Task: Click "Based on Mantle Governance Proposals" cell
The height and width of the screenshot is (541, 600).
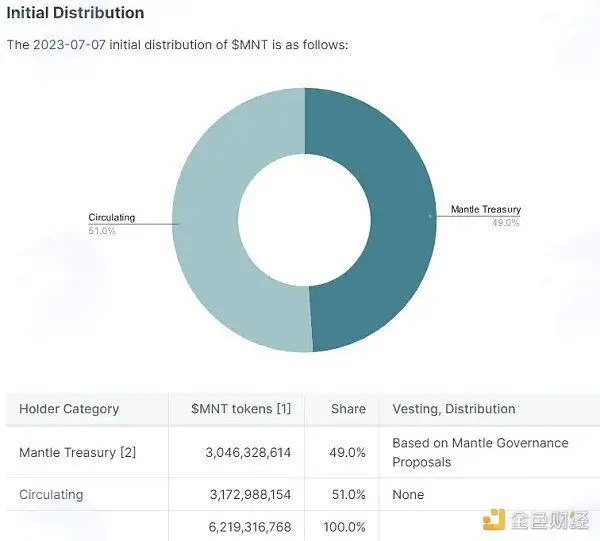Action: click(x=480, y=452)
